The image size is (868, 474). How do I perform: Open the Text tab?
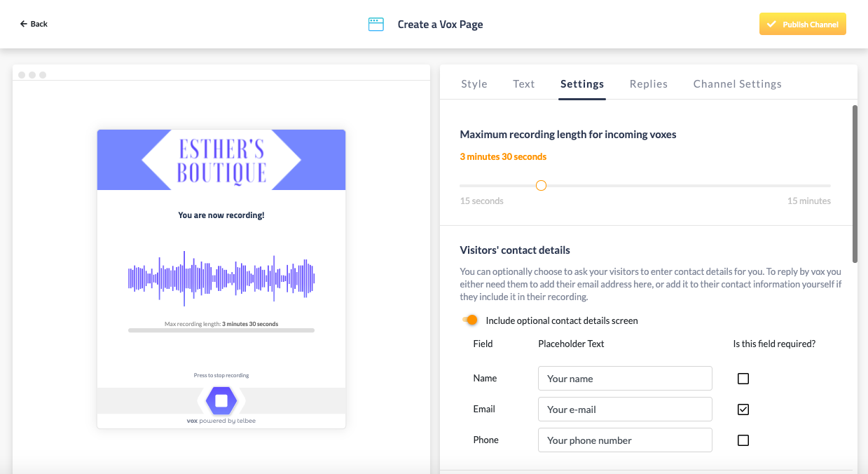coord(524,84)
